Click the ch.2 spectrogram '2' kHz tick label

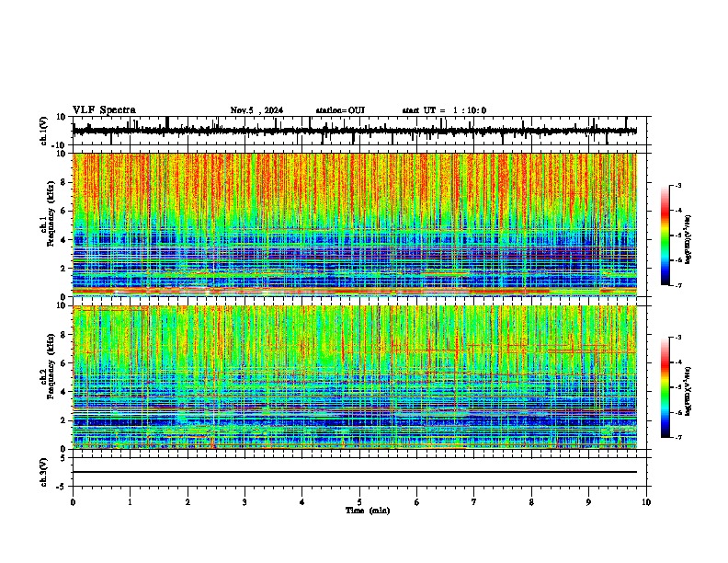(63, 420)
